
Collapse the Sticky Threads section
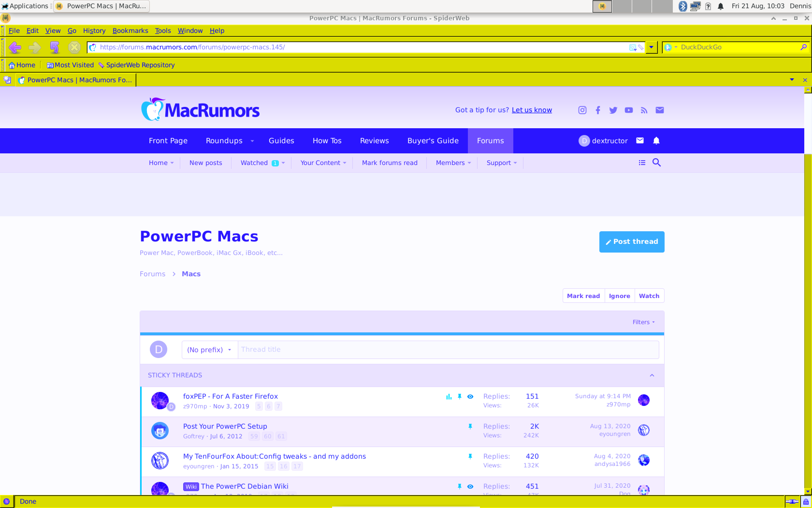tap(652, 375)
